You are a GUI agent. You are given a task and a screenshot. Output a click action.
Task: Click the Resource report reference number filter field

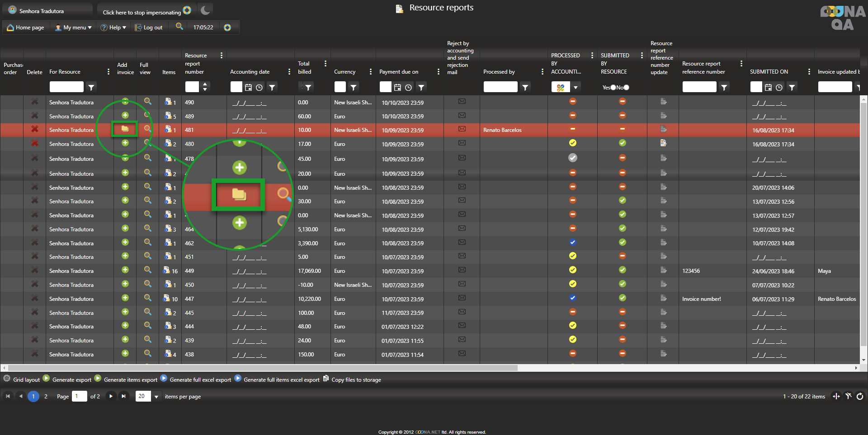pyautogui.click(x=699, y=87)
